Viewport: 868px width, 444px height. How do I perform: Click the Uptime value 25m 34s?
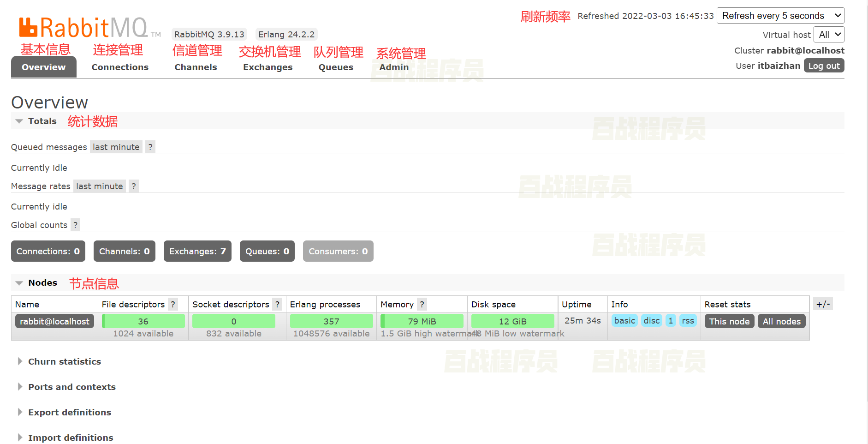583,320
